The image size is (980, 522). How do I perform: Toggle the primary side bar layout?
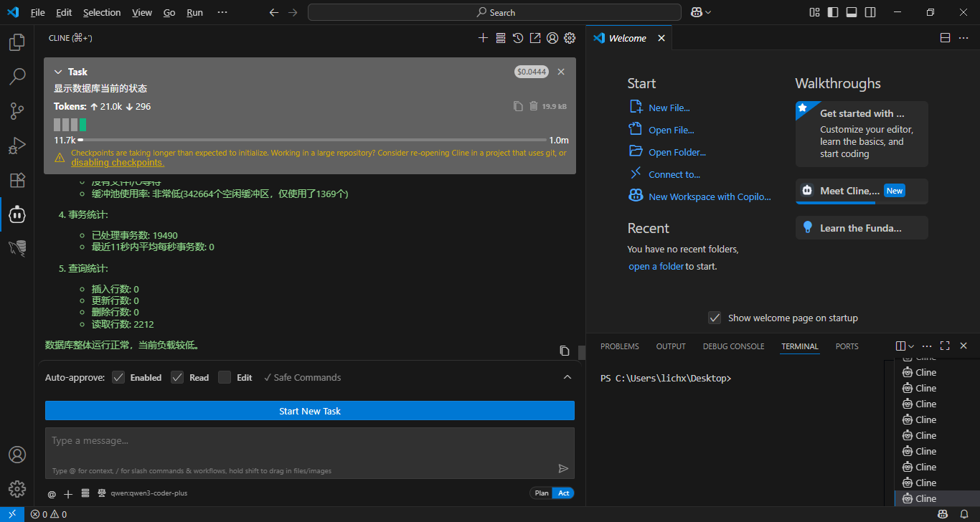click(x=833, y=12)
